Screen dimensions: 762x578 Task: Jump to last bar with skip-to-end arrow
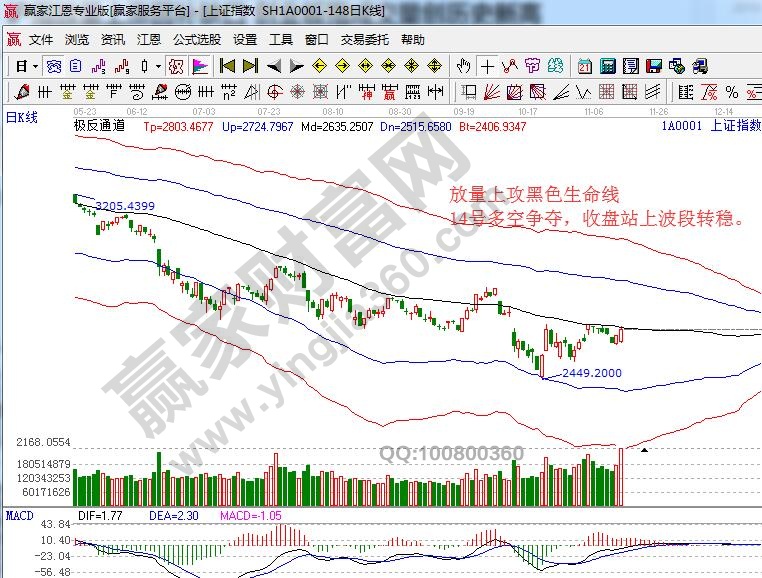coord(250,67)
